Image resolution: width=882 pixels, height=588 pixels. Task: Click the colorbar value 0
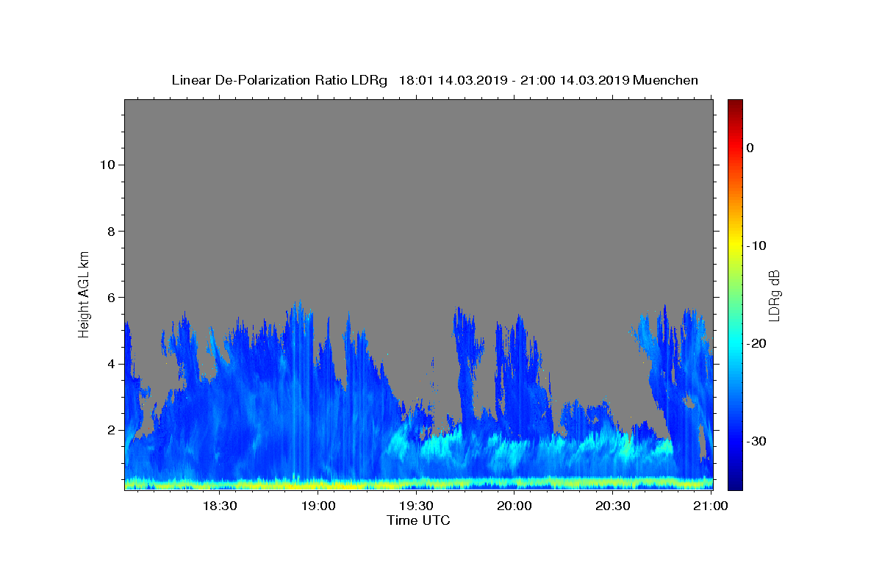tap(750, 148)
